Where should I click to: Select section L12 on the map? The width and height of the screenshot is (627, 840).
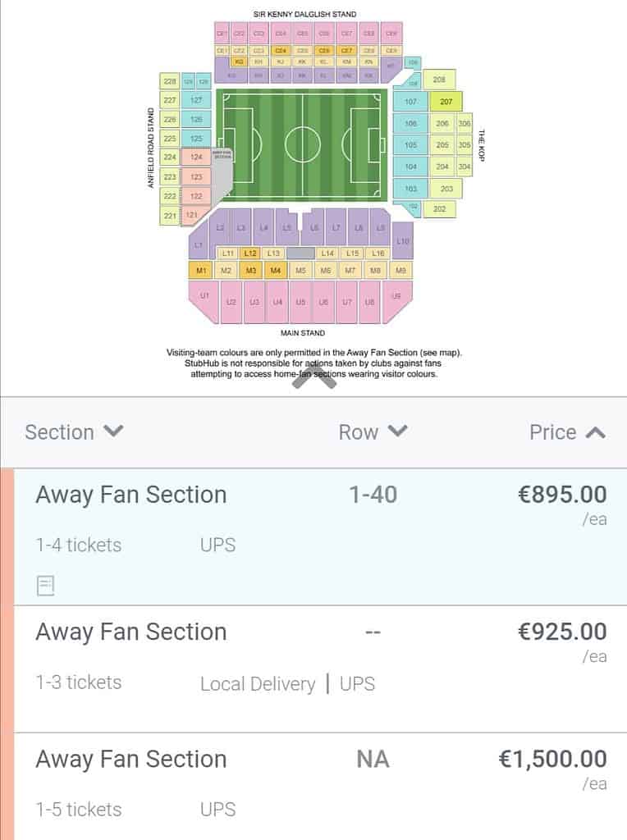pos(249,253)
